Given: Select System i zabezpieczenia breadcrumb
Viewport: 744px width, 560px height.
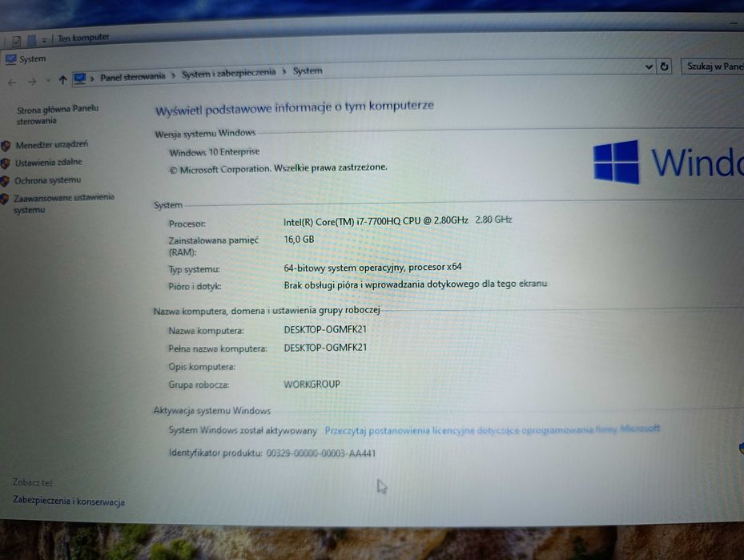Looking at the screenshot, I should coord(229,73).
